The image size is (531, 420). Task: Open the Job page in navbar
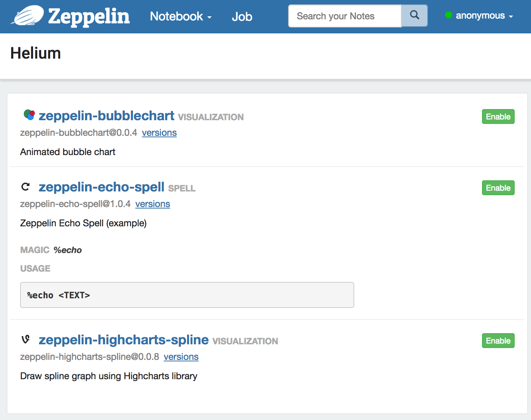point(242,17)
